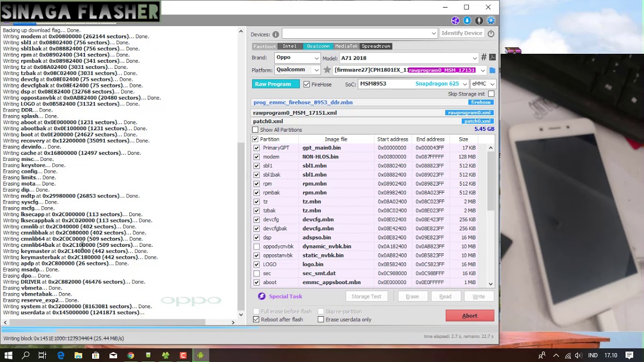Screen dimensions: 644x362
Task: Open Google Chrome from taskbar
Action: tap(131, 355)
